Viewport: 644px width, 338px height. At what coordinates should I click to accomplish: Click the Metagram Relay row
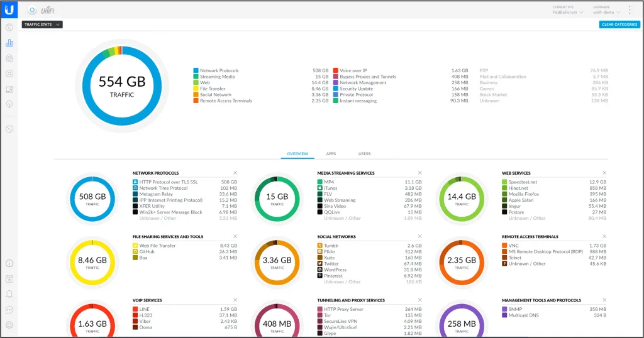pos(185,194)
